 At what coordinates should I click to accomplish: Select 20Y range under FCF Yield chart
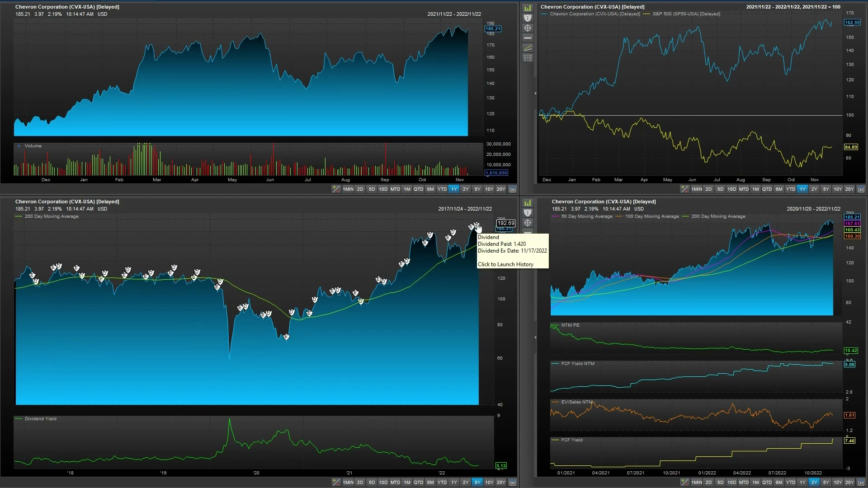[x=849, y=483]
